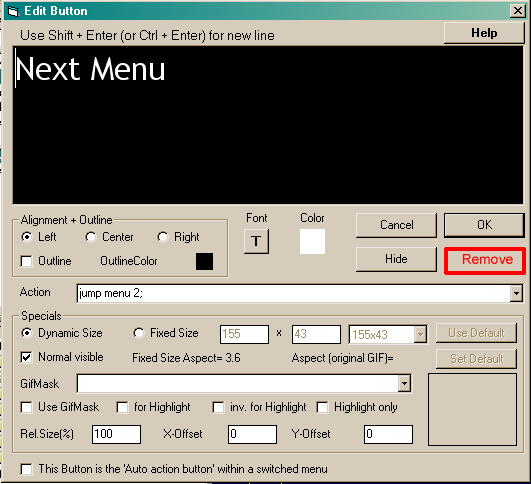Enable the Outline checkbox
Viewport: 531px width, 484px height.
point(26,261)
